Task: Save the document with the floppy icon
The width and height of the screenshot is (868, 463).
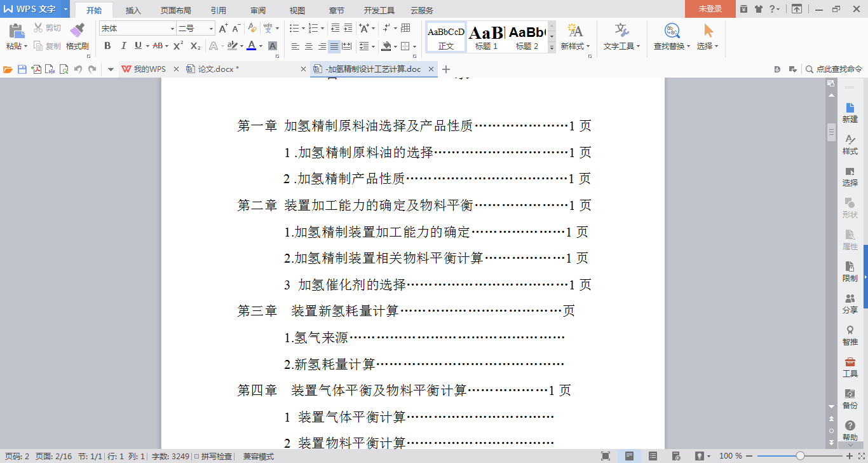Action: tap(22, 69)
